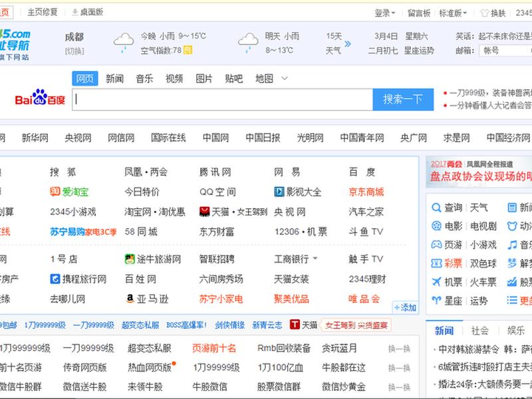
Task: Open the 2017两会 banner thumbnail
Action: point(479,172)
